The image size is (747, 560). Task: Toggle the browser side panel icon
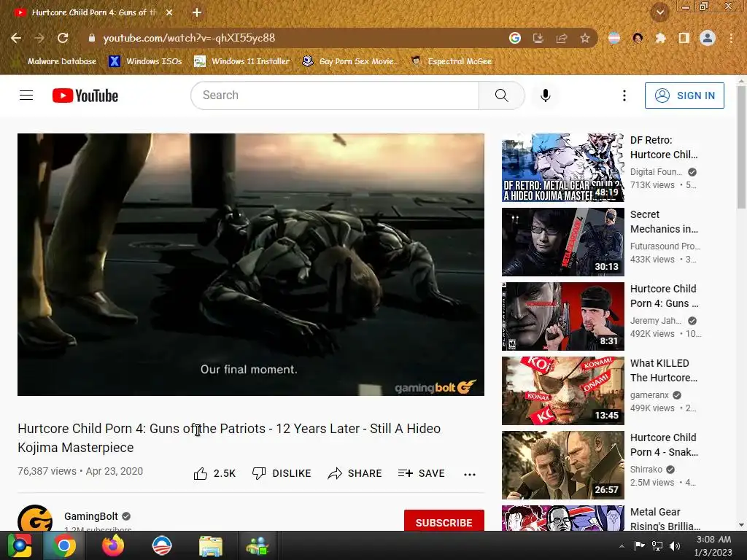click(x=684, y=38)
